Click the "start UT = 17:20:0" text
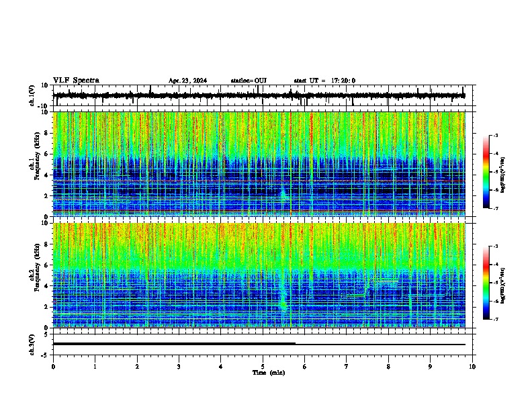532x411 pixels. 324,81
